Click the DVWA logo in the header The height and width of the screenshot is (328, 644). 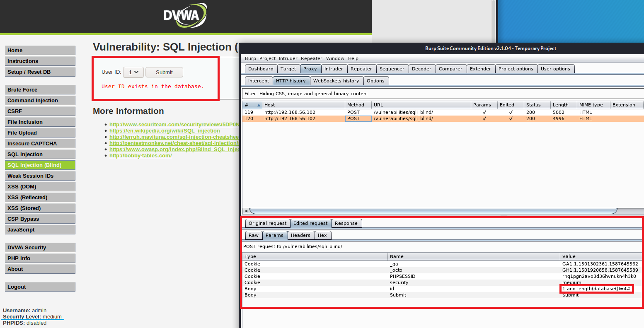click(185, 16)
